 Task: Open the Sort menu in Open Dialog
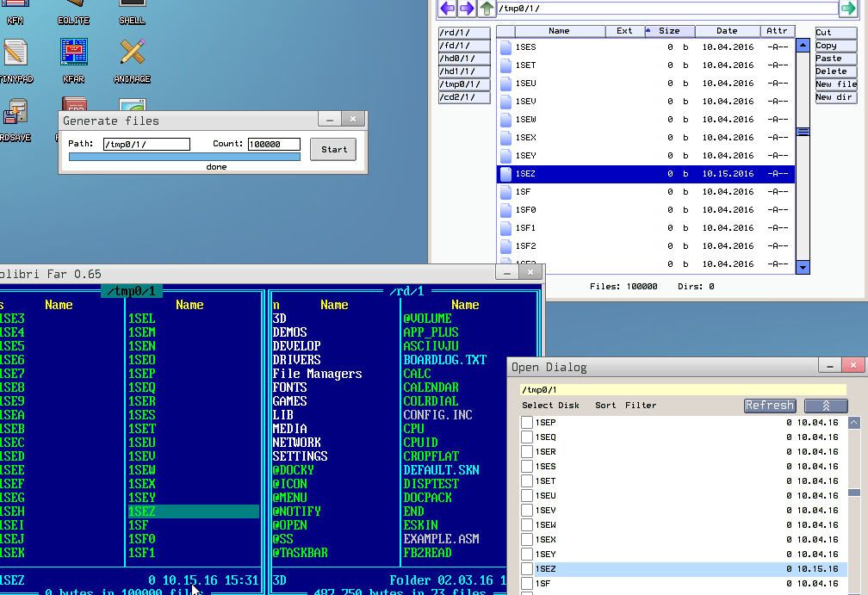[605, 406]
